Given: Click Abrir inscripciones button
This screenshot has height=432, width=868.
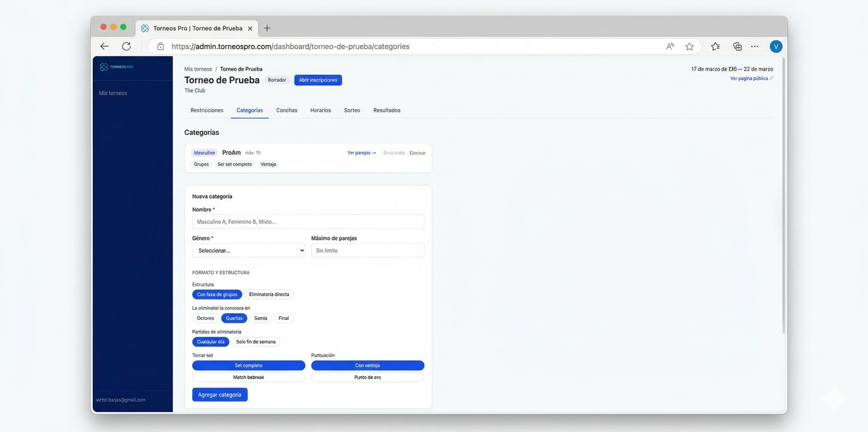Looking at the screenshot, I should pyautogui.click(x=318, y=80).
